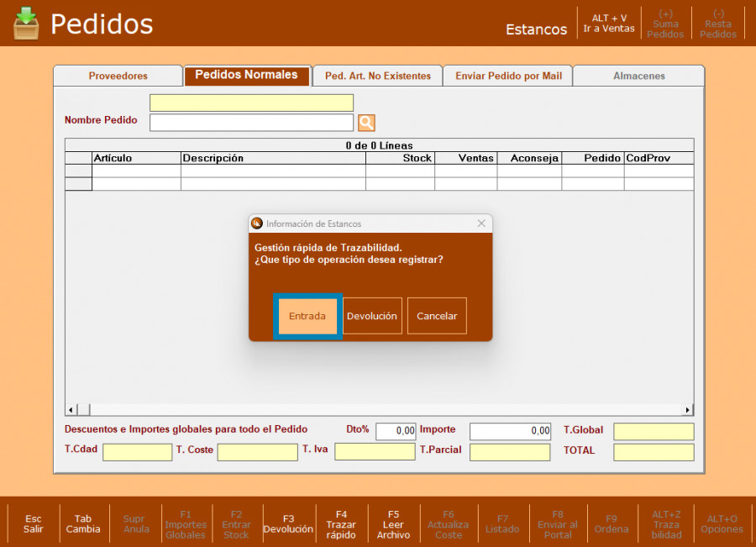Click the Descripción column header
756x547 pixels.
pos(273,158)
